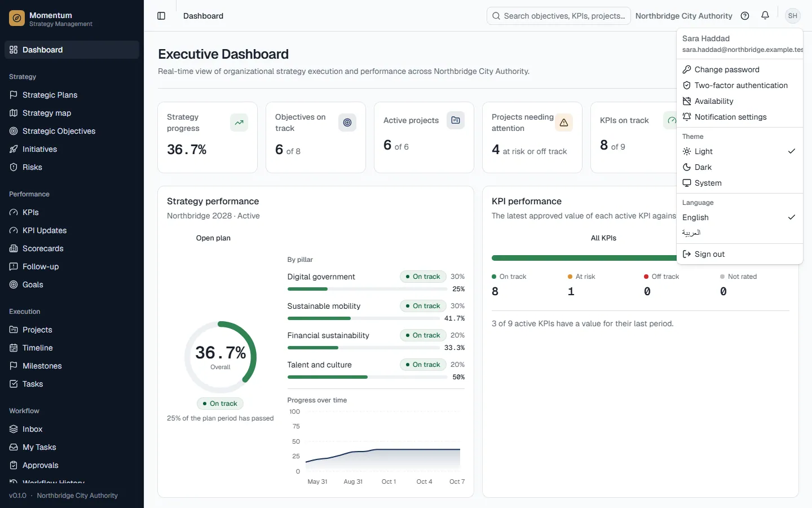Screen dimensions: 812x508
Task: Click the Open plan button
Action: pos(213,238)
